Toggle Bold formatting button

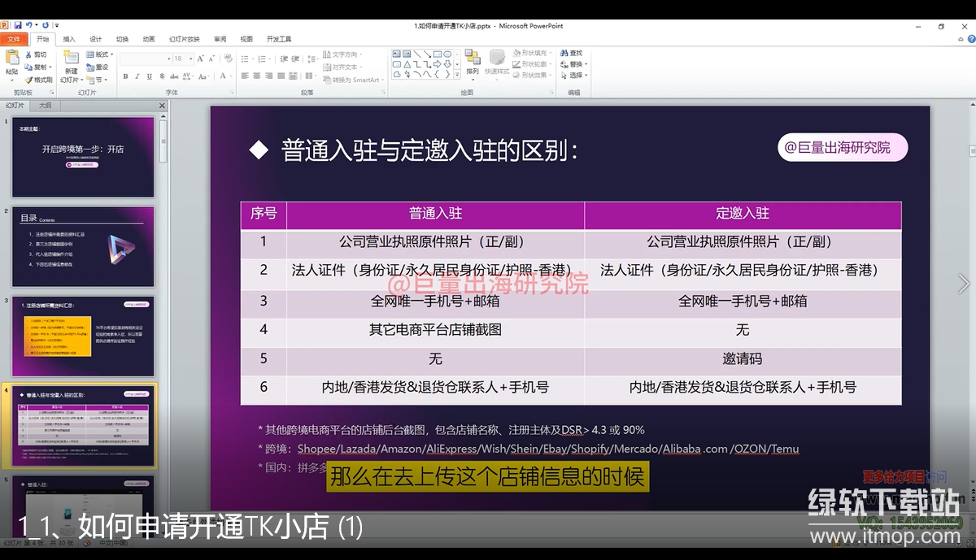126,76
